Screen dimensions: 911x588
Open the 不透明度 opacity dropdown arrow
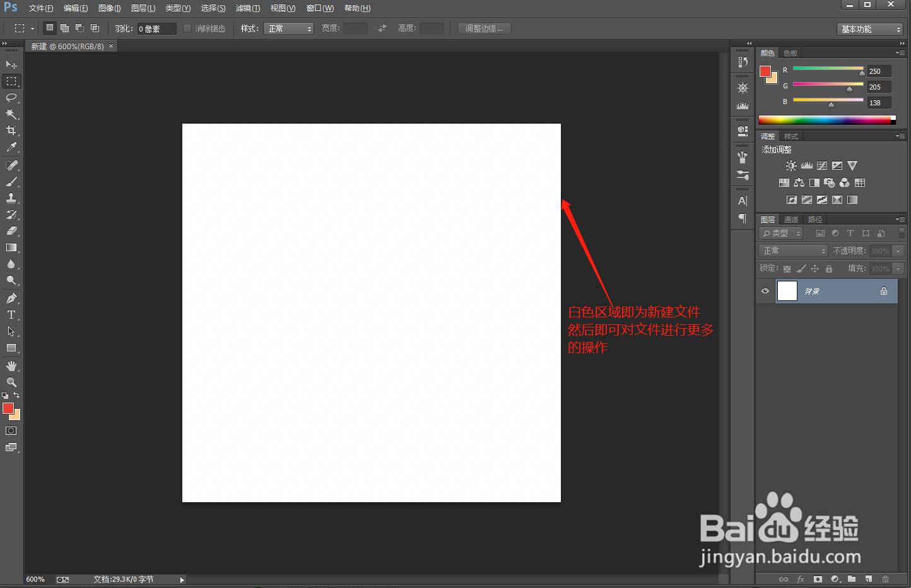point(898,251)
